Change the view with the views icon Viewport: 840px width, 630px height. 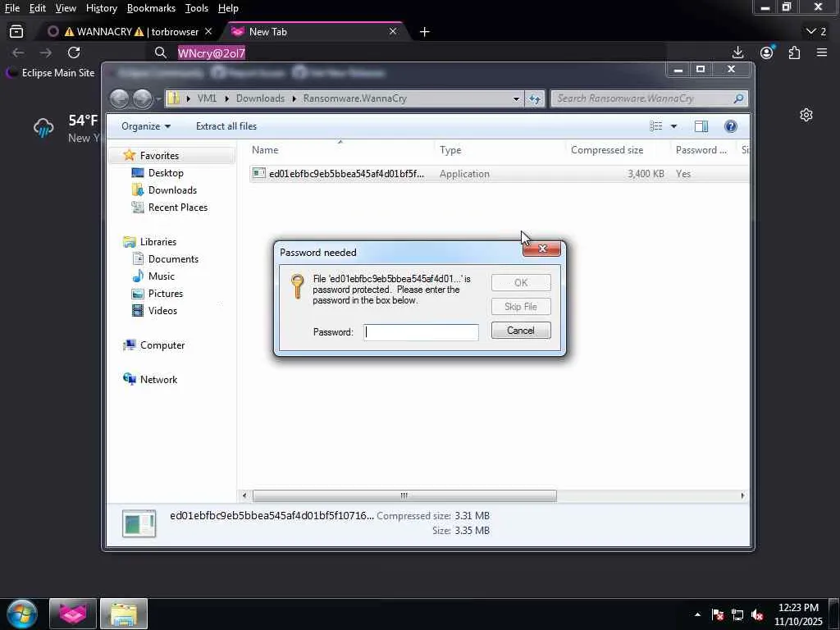click(x=655, y=126)
